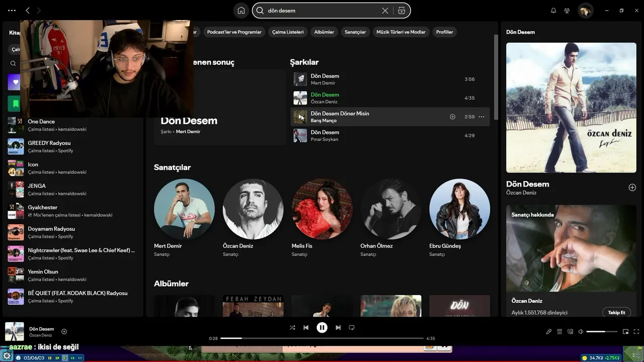This screenshot has height=362, width=644.
Task: Toggle the lyrics microphone icon
Action: [x=549, y=331]
